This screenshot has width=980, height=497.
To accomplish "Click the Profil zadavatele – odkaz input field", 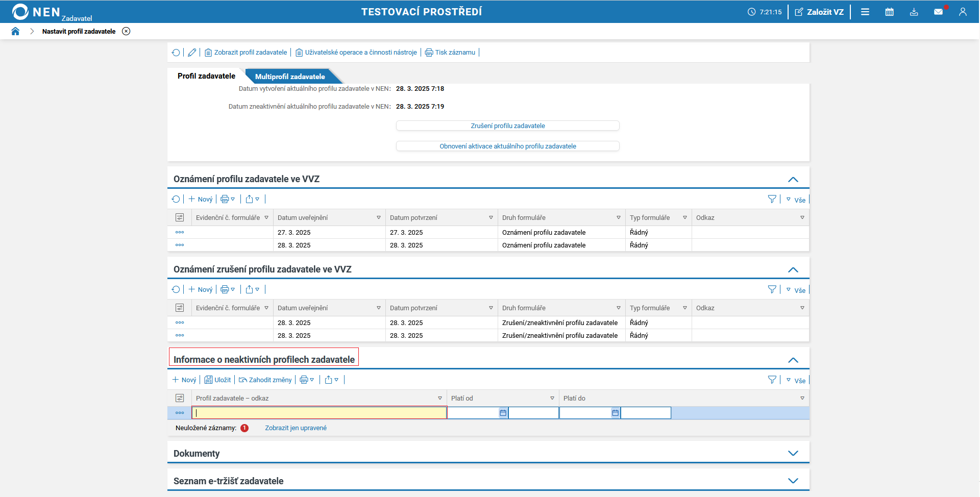I will click(x=319, y=413).
